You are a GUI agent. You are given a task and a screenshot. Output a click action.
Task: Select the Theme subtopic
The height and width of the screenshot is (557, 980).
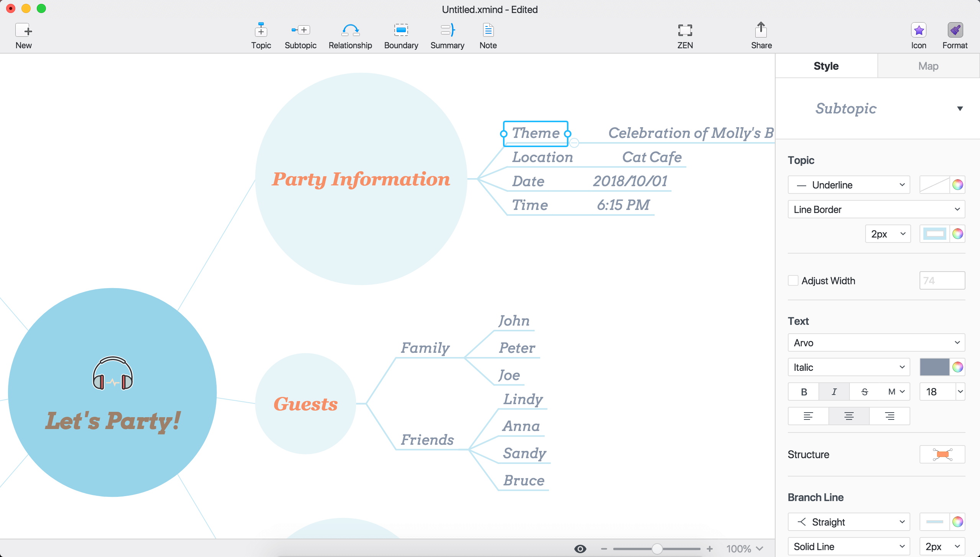[536, 133]
